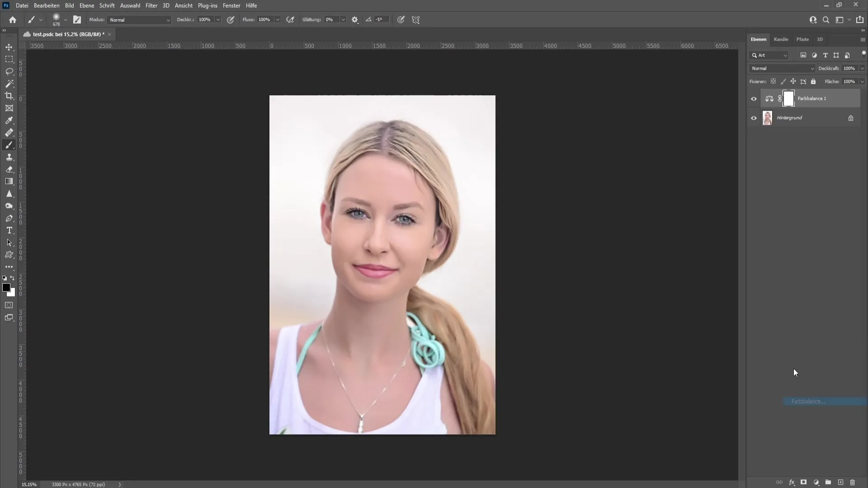The height and width of the screenshot is (488, 868).
Task: Expand the Deckraft opacity dropdown
Action: pyautogui.click(x=861, y=68)
